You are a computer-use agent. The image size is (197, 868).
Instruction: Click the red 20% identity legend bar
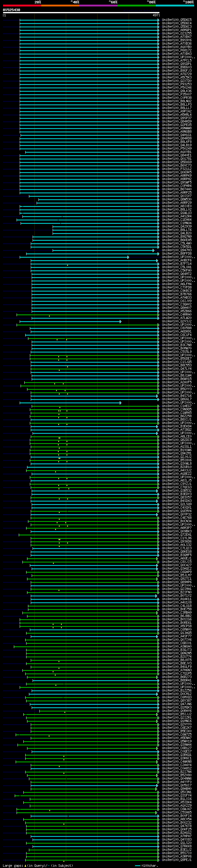(22, 6)
